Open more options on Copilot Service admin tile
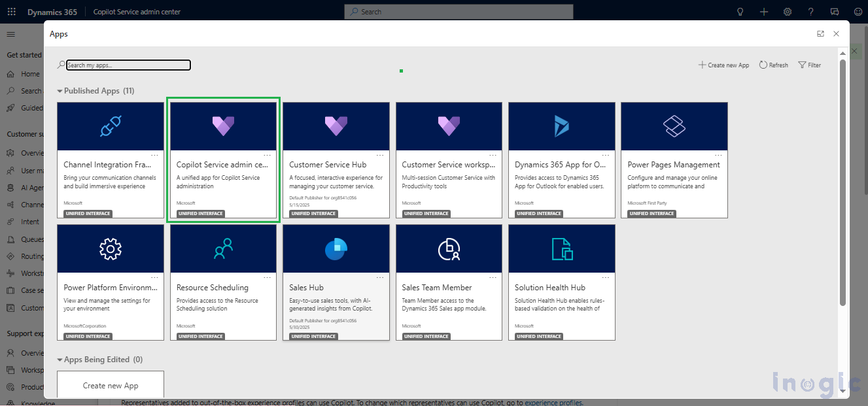Image resolution: width=868 pixels, height=406 pixels. [268, 156]
